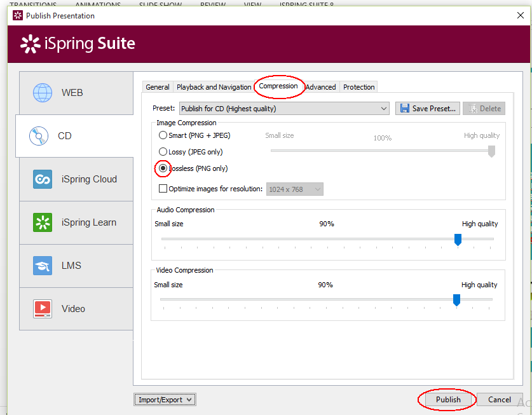Viewport: 532px width, 415px height.
Task: Select the LMS publishing option
Action: [x=76, y=266]
